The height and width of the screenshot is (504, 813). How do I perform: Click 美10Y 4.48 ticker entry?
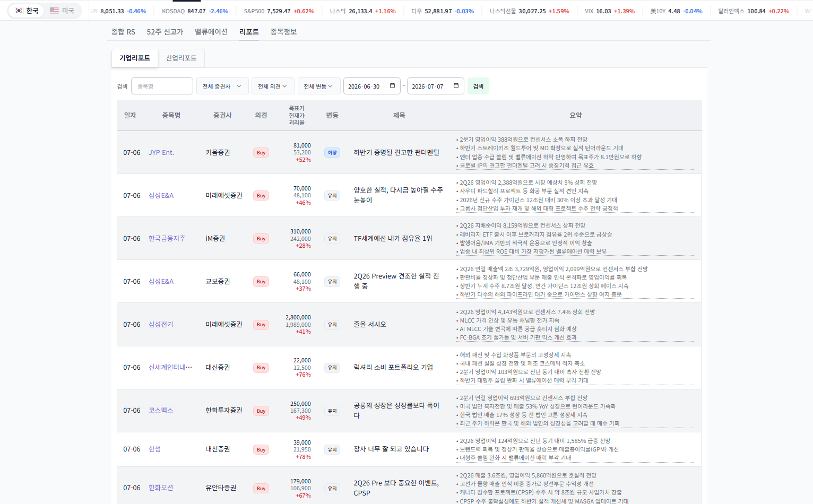click(676, 11)
